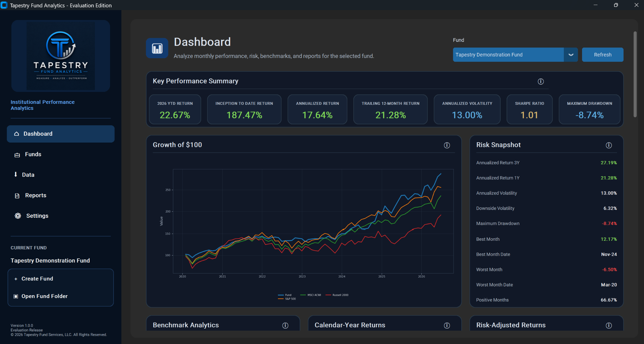Open info icon for Risk-Adjusted Returns
The image size is (644, 344).
(609, 325)
